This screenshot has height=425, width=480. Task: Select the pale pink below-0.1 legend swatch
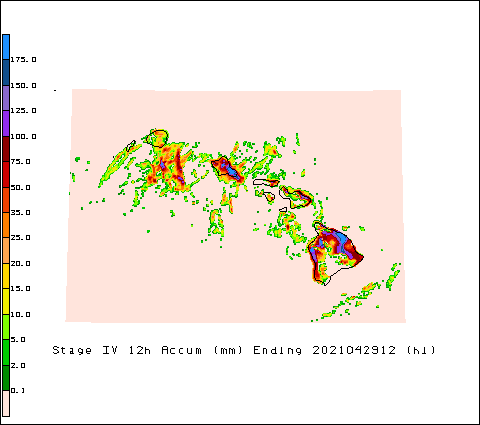tap(6, 403)
